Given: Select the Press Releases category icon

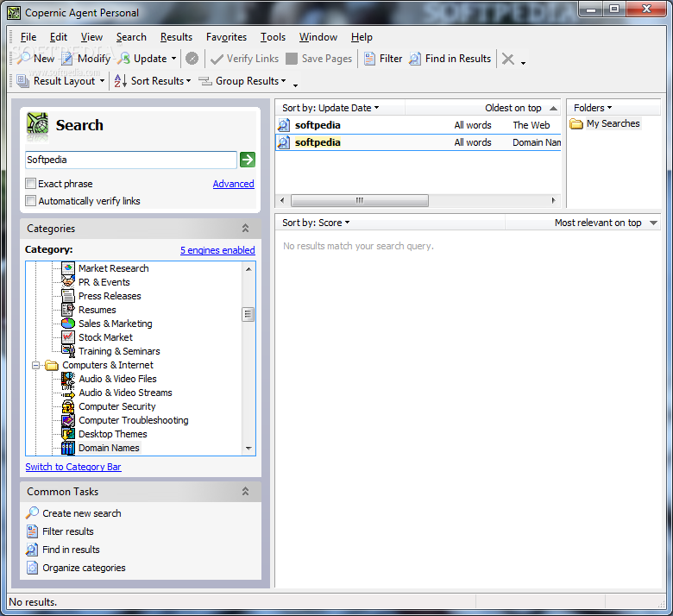Looking at the screenshot, I should 68,296.
